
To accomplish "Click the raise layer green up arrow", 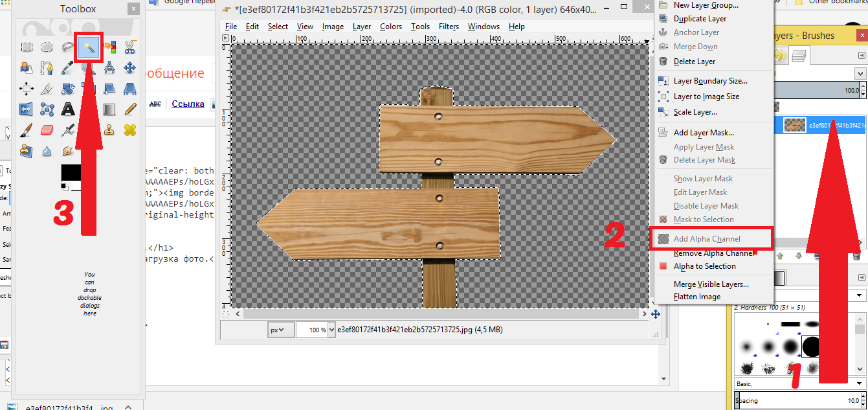I will click(781, 256).
